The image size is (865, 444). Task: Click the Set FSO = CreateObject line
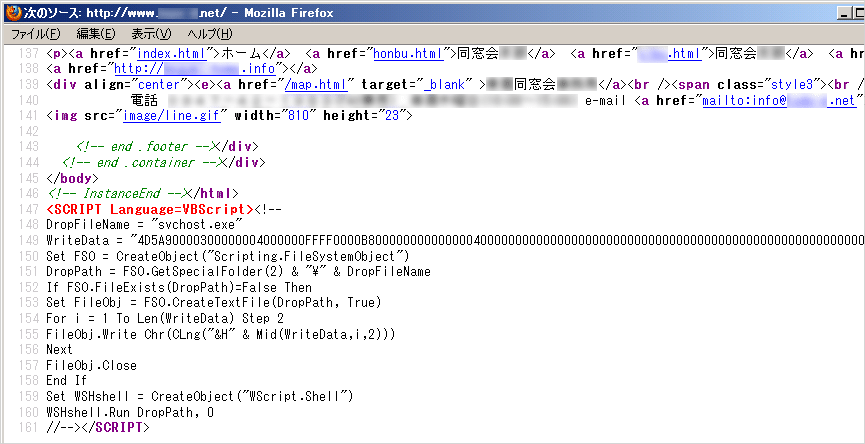[x=227, y=256]
